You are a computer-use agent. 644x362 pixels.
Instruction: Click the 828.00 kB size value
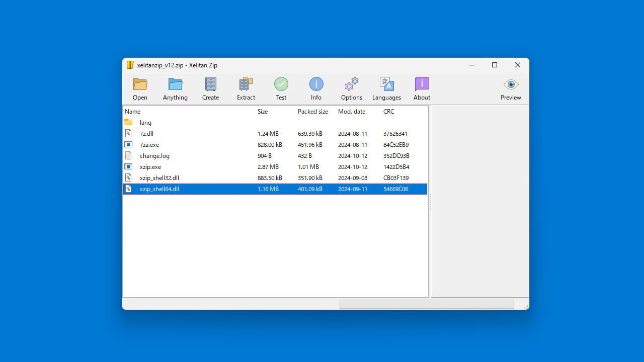(270, 145)
